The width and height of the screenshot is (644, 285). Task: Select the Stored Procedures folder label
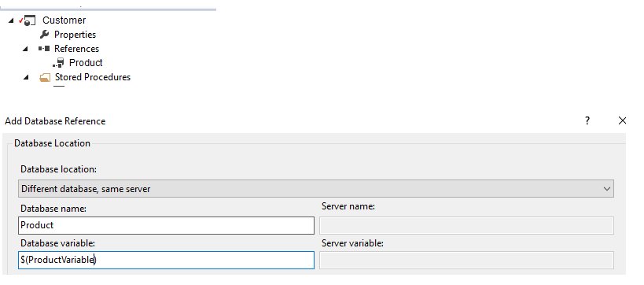(x=93, y=77)
